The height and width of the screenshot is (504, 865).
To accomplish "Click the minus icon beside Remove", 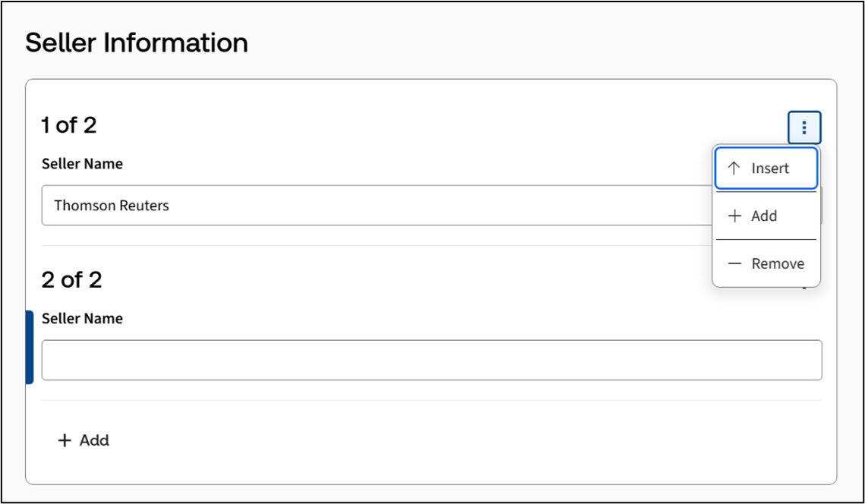I will click(734, 264).
